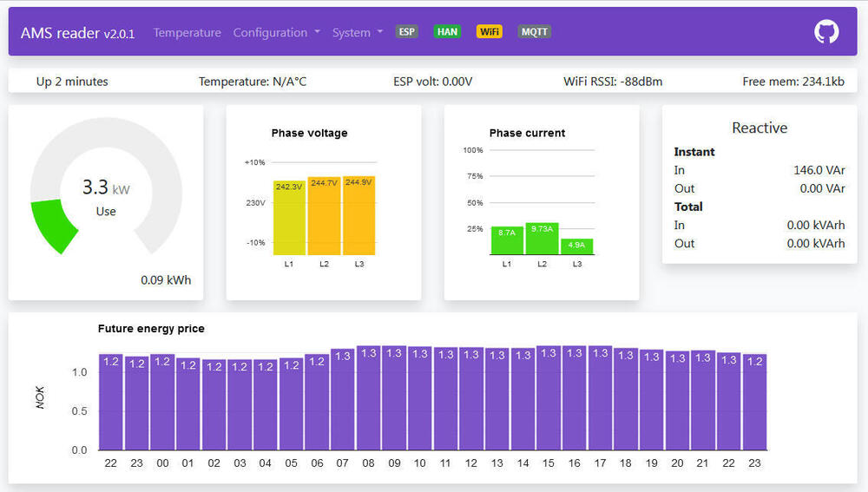
Task: Select the L2 9.73A current bar
Action: pos(542,239)
